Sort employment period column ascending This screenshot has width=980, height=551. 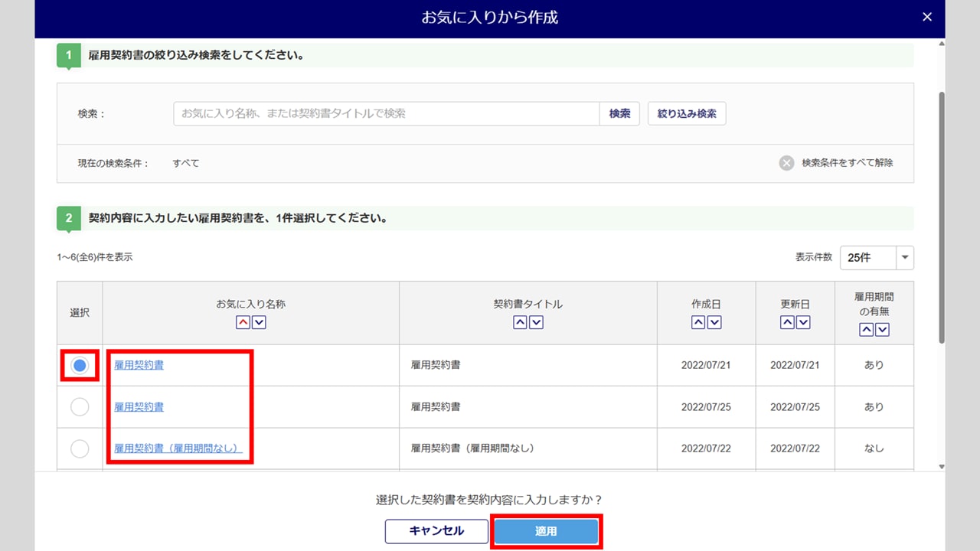tap(866, 330)
